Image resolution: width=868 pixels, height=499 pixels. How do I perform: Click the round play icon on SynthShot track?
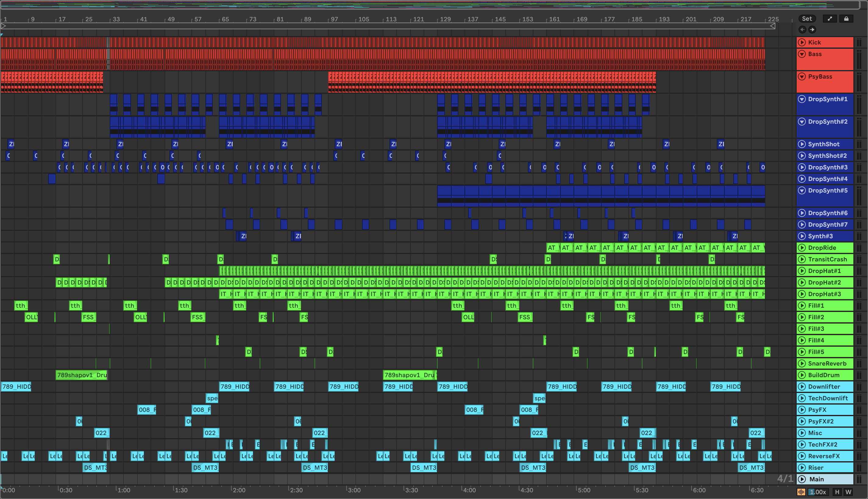pos(802,144)
